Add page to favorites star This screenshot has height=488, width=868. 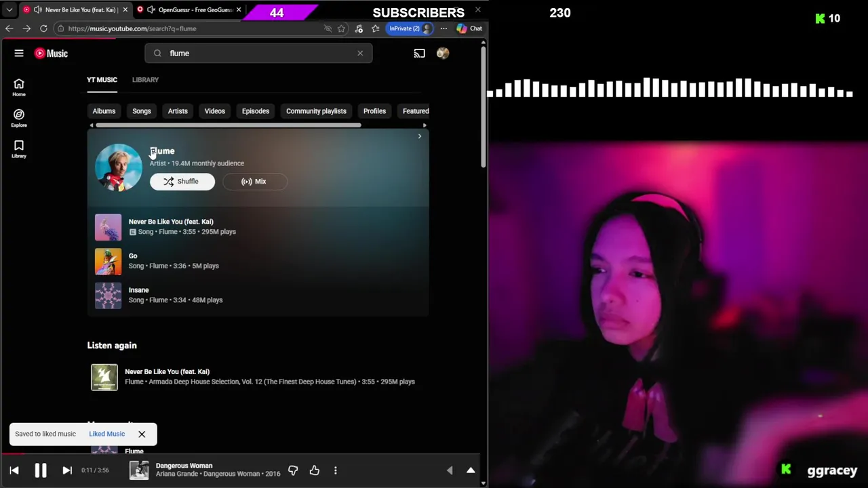[341, 28]
